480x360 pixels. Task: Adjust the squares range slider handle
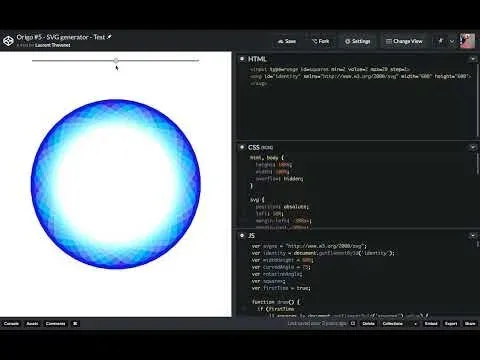coord(116,61)
